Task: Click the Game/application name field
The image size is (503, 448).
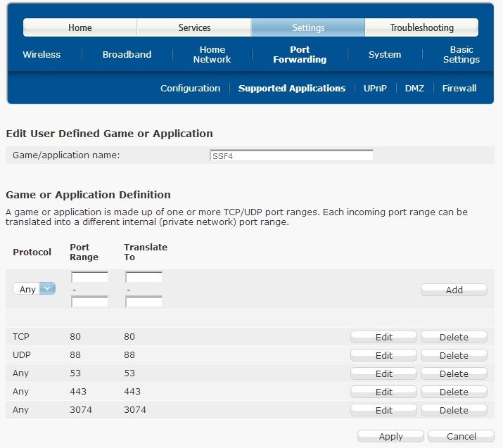Action: [x=291, y=155]
